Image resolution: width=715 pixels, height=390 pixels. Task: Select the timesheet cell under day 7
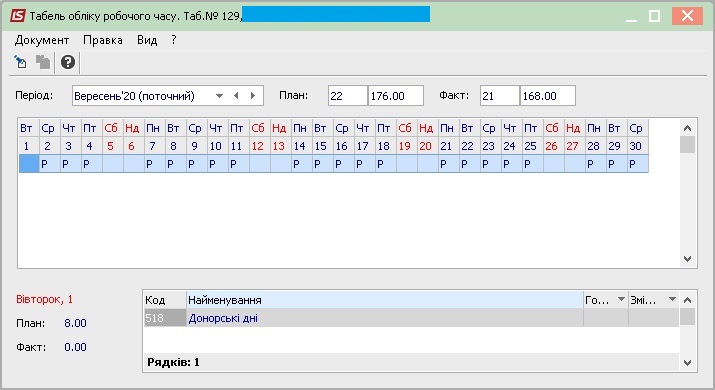[155, 164]
